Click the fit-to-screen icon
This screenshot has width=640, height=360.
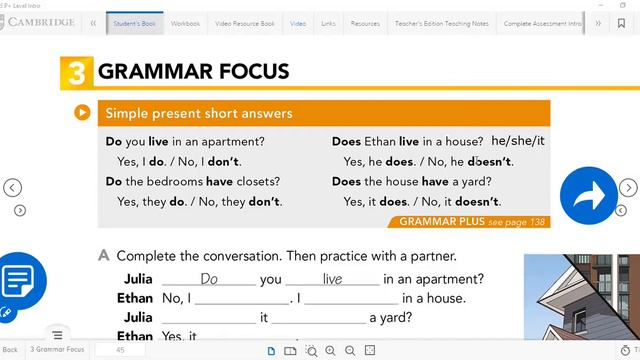pyautogui.click(x=370, y=350)
